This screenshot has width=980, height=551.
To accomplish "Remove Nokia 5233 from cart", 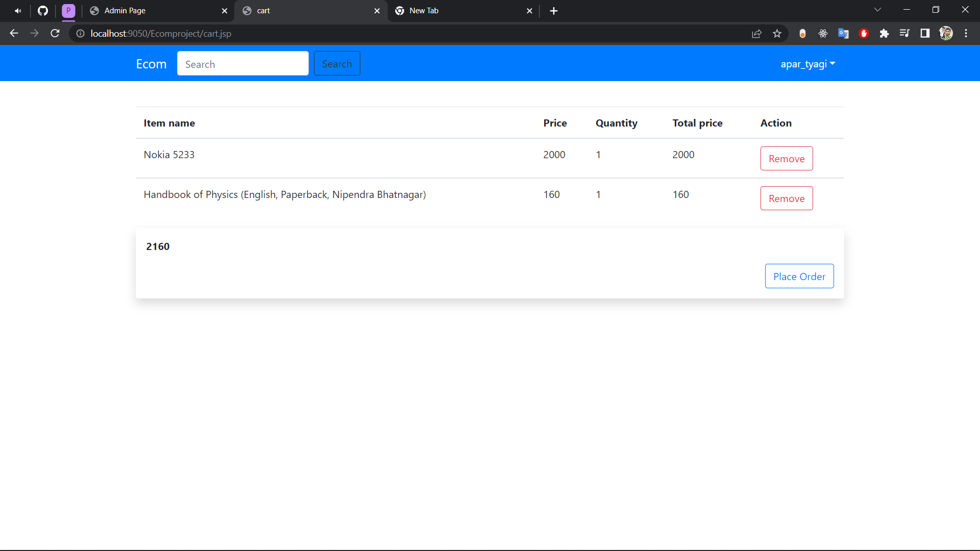I will pos(786,159).
